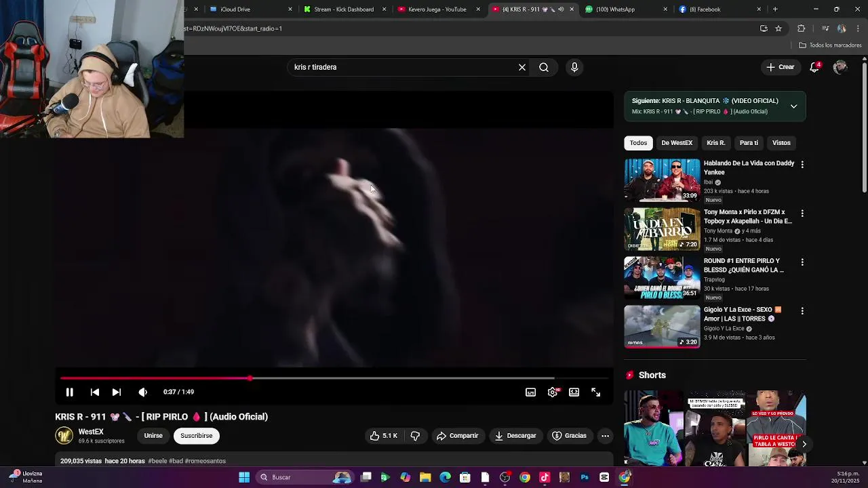Click the WestEX channel name

coord(91,432)
